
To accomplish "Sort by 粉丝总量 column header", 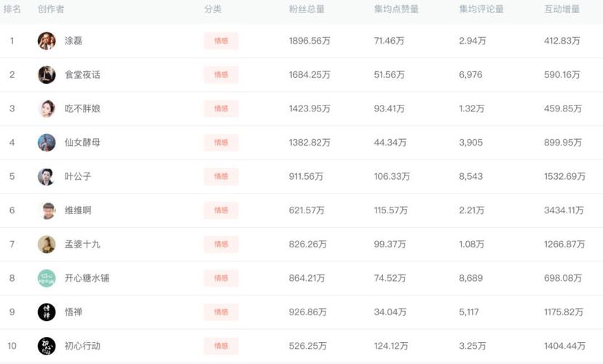I will tap(307, 9).
